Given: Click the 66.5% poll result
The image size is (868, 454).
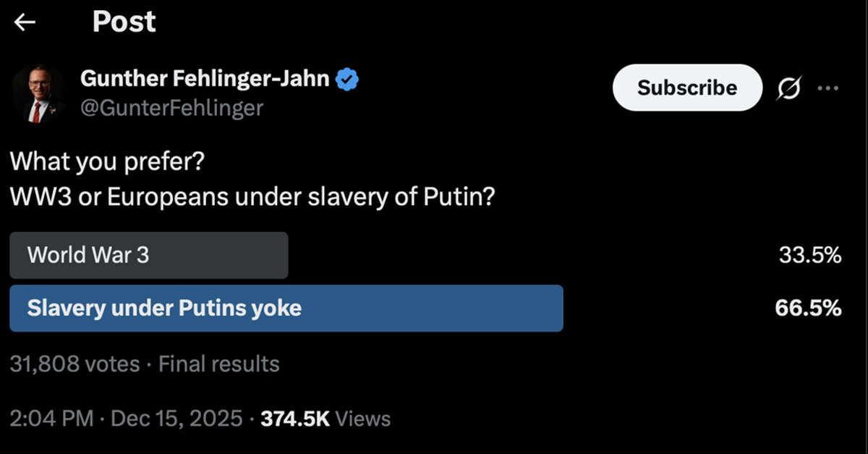Looking at the screenshot, I should pyautogui.click(x=808, y=308).
